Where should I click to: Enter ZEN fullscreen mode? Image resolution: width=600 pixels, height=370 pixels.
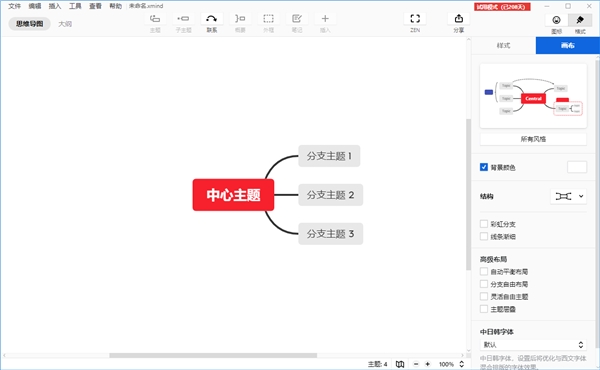coord(415,19)
